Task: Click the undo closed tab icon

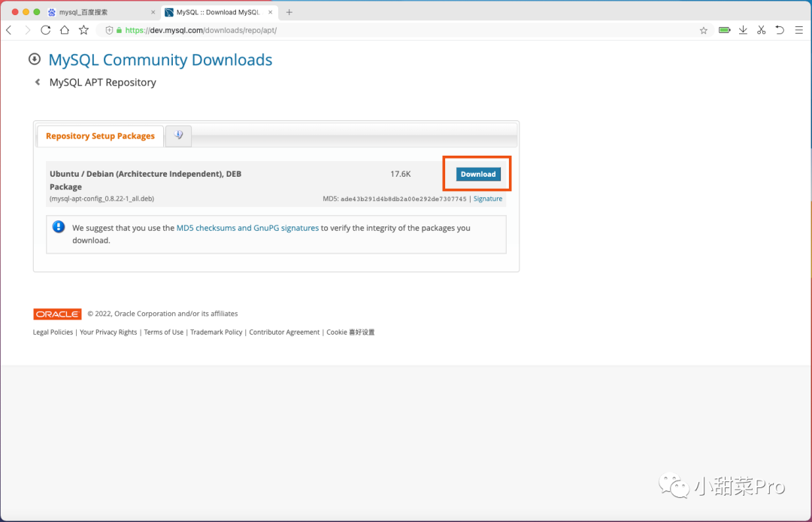Action: [780, 30]
